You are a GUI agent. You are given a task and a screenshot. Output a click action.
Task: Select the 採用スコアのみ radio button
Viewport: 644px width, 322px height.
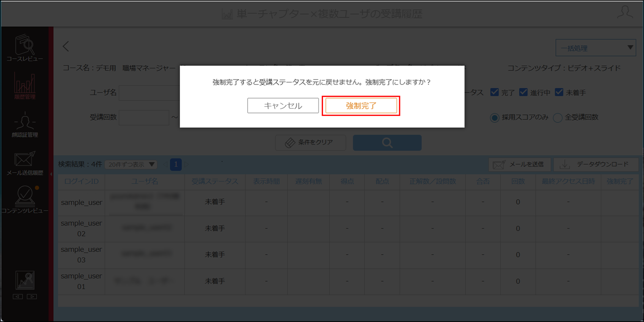(494, 118)
